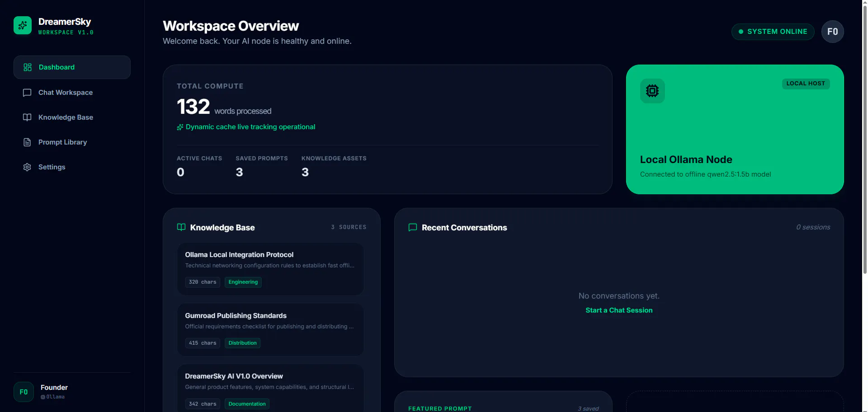Click the Local Ollama Node title
The height and width of the screenshot is (412, 868).
coord(686,159)
